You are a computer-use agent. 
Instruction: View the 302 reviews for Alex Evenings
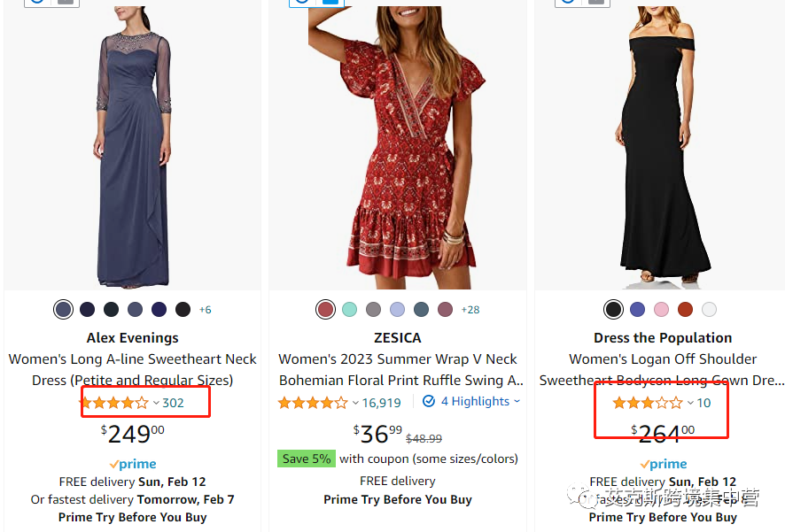click(x=173, y=404)
